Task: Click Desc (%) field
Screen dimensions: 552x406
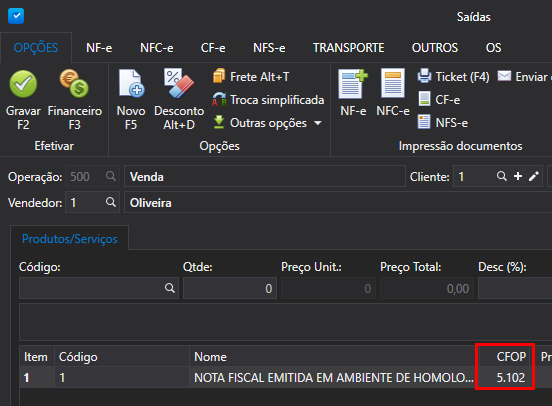Action: [515, 288]
